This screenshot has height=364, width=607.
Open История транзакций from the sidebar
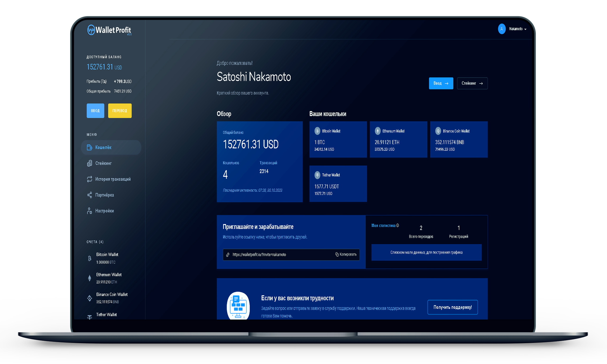pyautogui.click(x=90, y=179)
